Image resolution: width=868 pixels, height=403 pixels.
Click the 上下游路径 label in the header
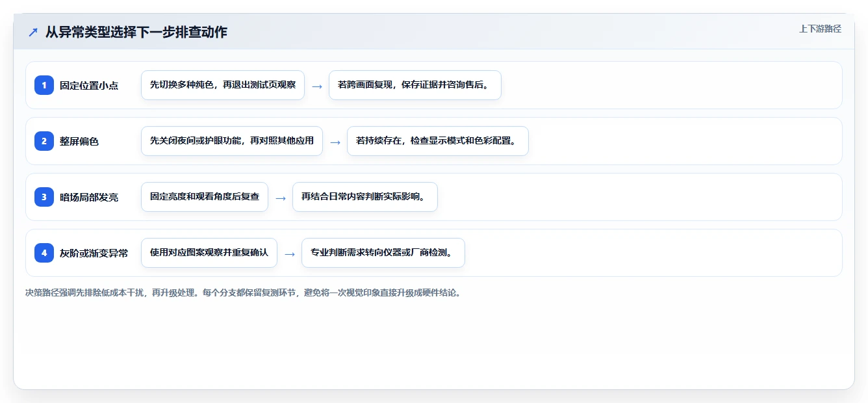[x=820, y=29]
